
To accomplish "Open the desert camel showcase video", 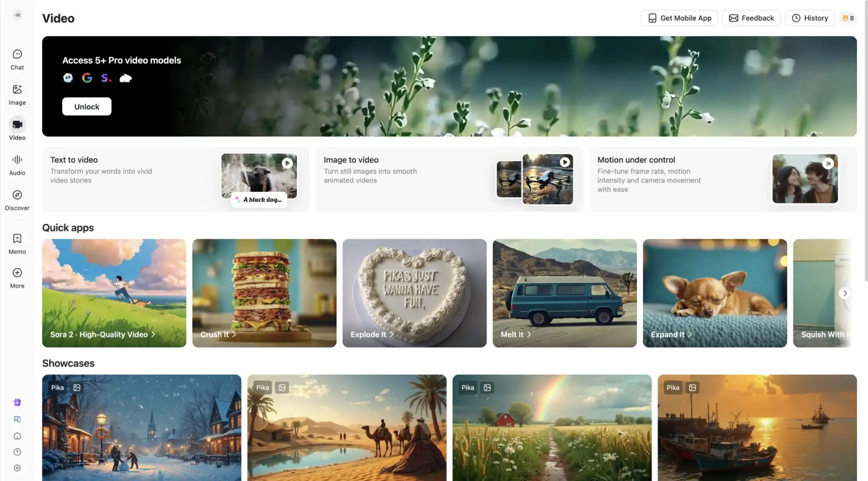I will pyautogui.click(x=347, y=428).
